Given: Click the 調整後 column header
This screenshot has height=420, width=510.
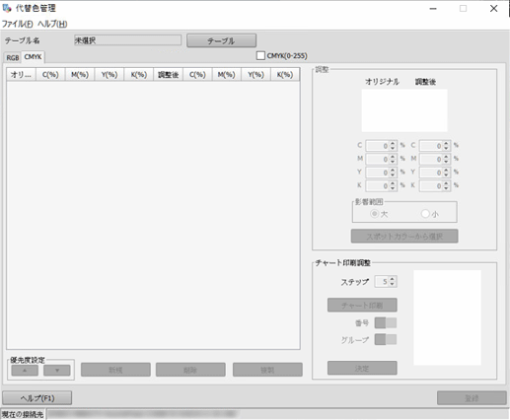Looking at the screenshot, I should click(168, 75).
